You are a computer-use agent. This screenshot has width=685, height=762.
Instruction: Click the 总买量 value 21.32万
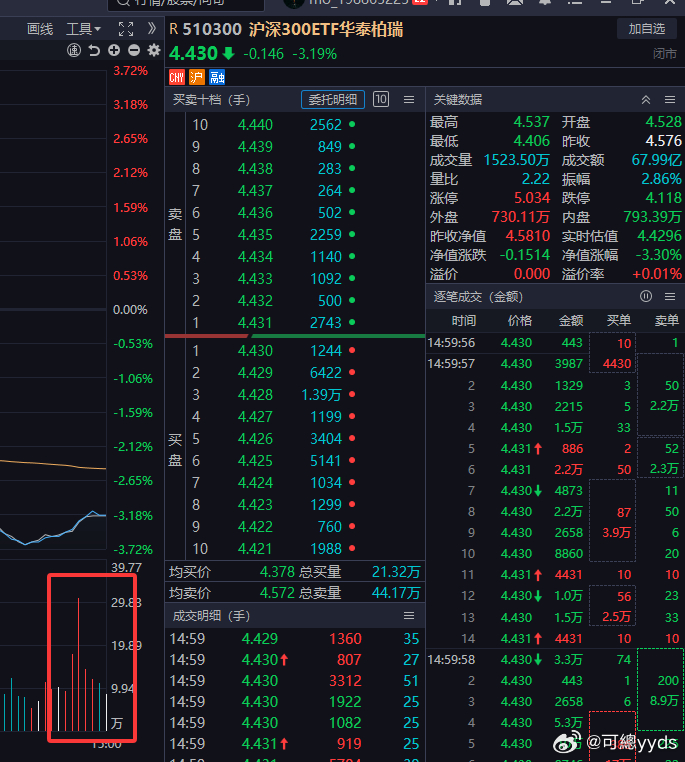click(396, 572)
